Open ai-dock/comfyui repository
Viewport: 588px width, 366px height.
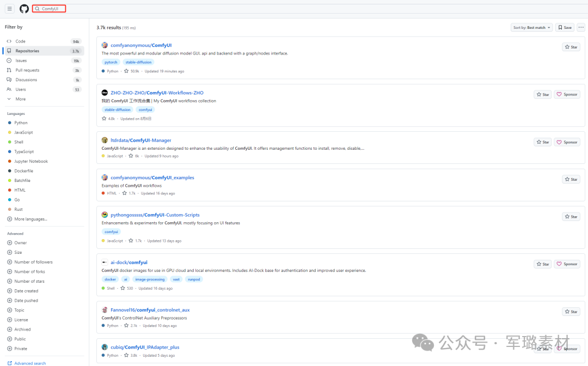pos(129,263)
